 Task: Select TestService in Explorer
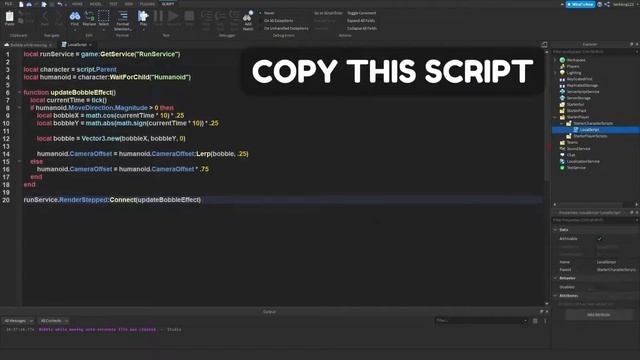tap(576, 168)
